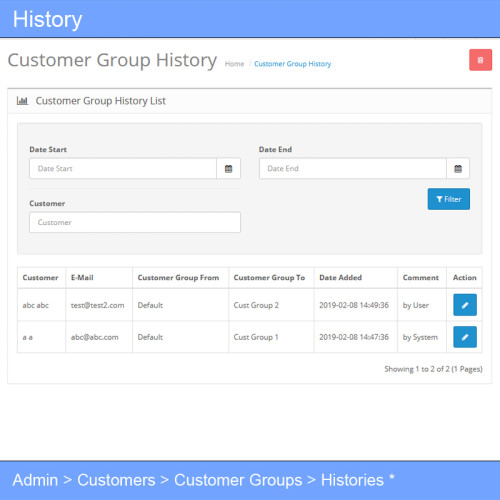500x500 pixels.
Task: Select the Customer Group To column header
Action: tap(269, 278)
